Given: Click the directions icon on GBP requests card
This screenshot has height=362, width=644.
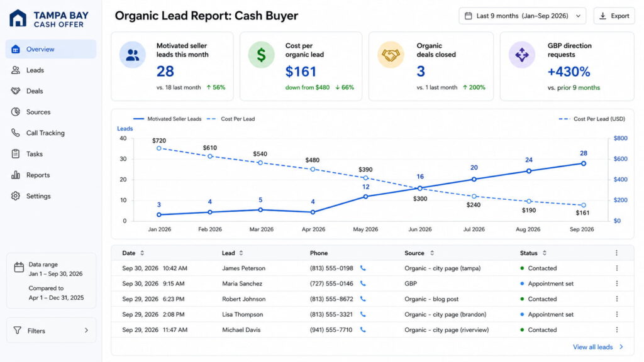Looking at the screenshot, I should pyautogui.click(x=522, y=55).
